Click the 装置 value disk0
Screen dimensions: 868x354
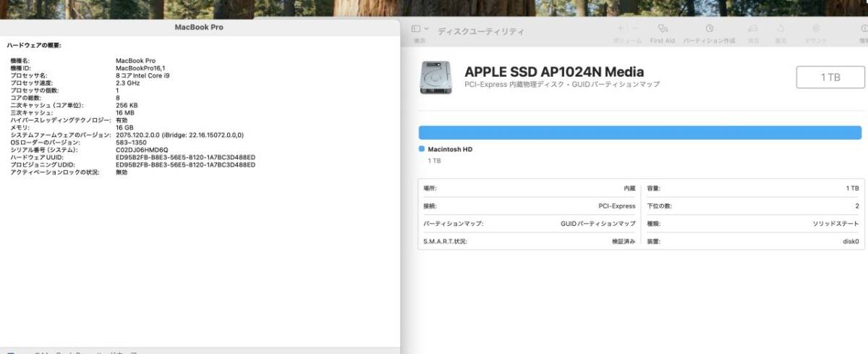tap(851, 241)
